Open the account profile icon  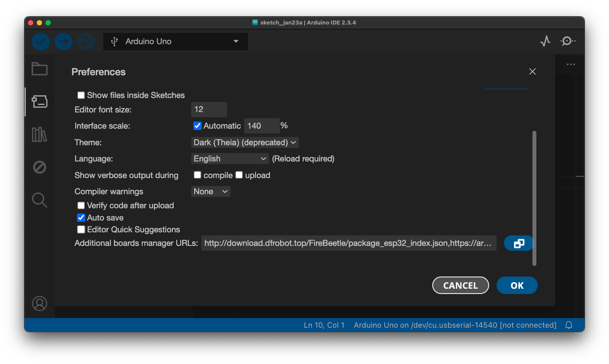coord(39,304)
